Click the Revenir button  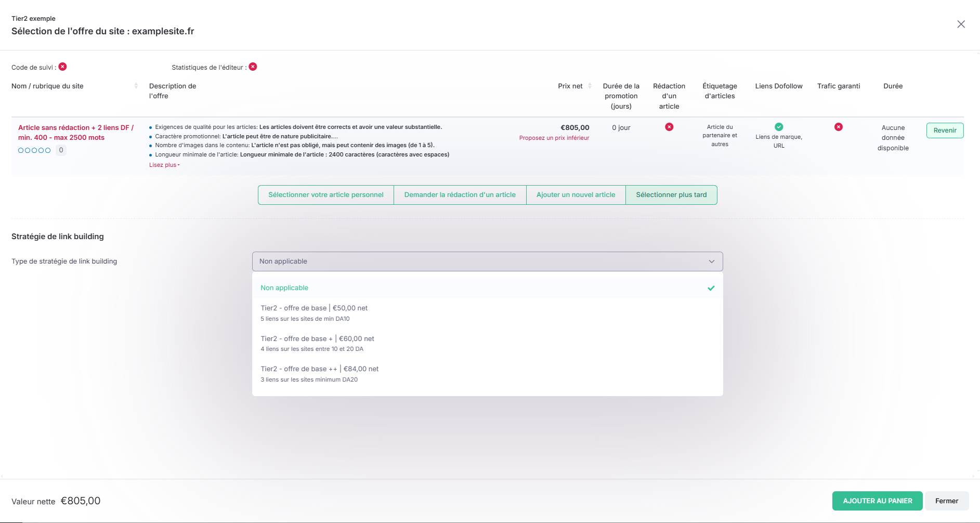click(945, 130)
